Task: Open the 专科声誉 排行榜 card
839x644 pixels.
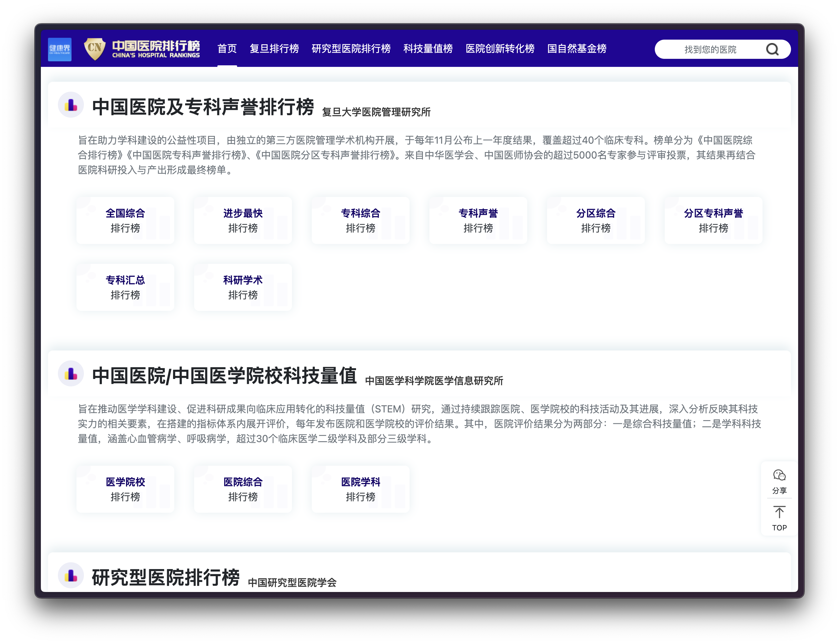Action: 478,220
